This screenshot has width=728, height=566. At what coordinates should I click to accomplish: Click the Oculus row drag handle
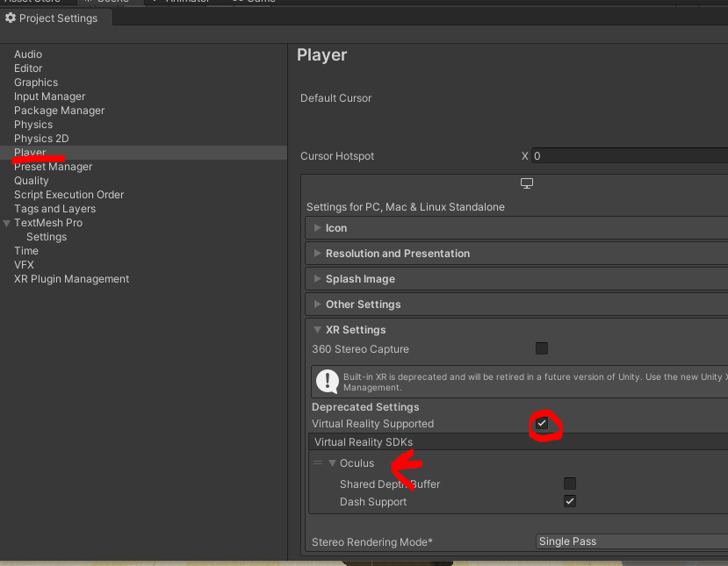tap(318, 462)
